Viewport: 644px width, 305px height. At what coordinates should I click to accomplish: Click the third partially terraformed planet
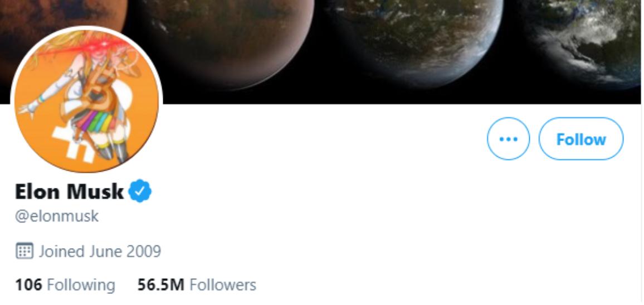[x=415, y=39]
